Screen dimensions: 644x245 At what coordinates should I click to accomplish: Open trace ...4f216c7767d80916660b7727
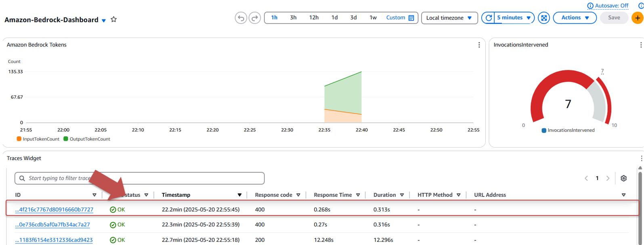pyautogui.click(x=54, y=210)
